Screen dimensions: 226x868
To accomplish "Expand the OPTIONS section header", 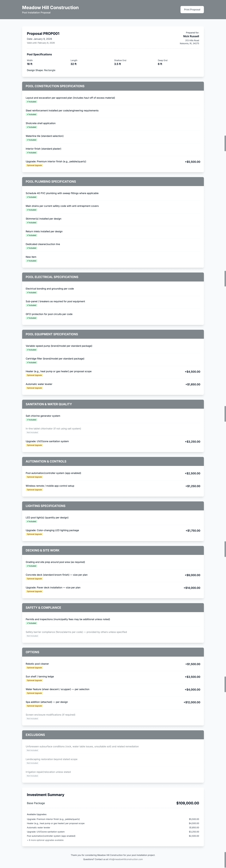I will tap(113, 652).
